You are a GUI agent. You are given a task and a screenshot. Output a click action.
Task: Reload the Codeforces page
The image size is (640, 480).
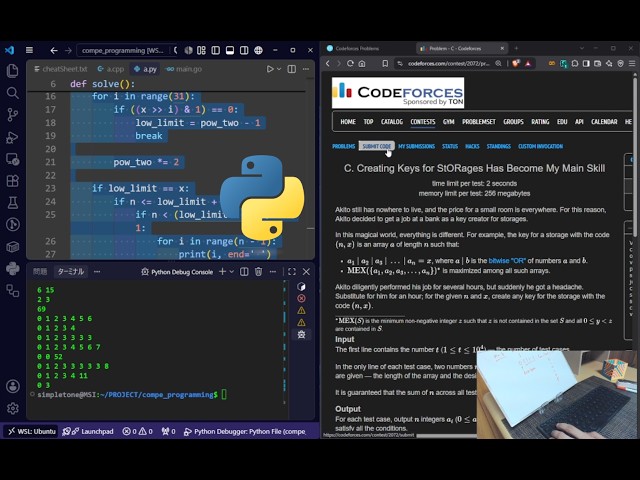(350, 64)
